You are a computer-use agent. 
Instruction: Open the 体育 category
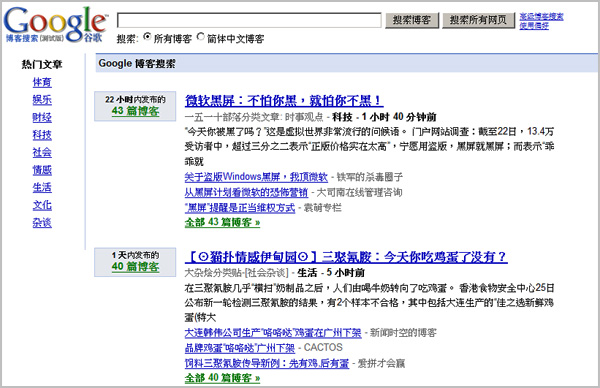click(42, 82)
